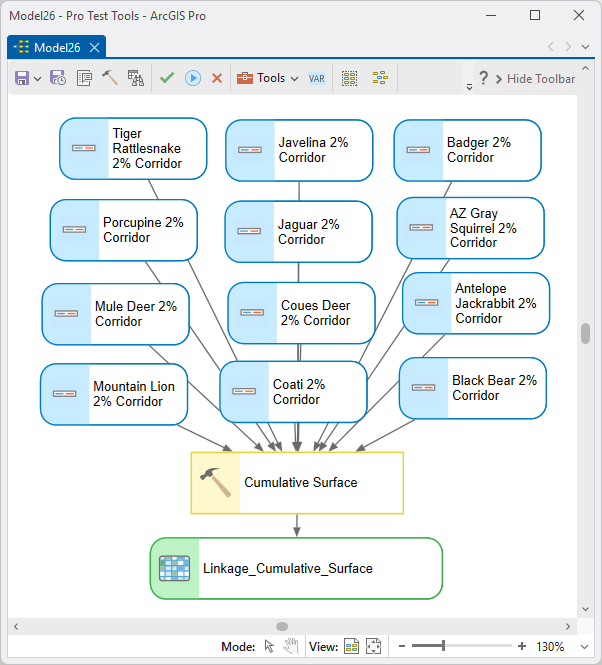Click the Auto Layout view icon

(x=351, y=646)
